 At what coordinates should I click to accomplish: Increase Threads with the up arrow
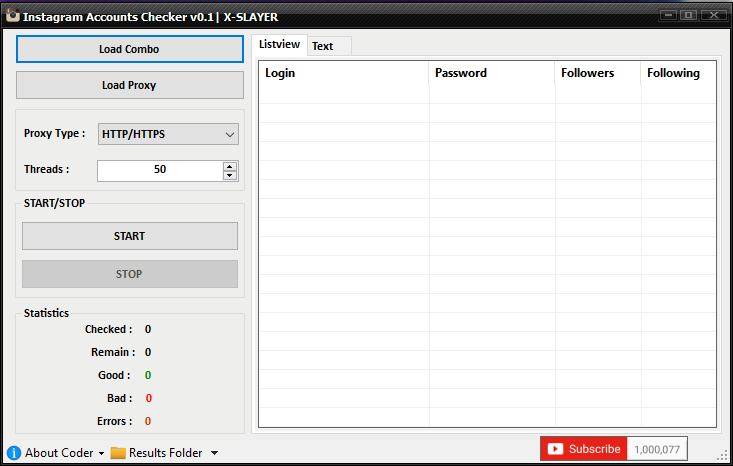tap(230, 166)
